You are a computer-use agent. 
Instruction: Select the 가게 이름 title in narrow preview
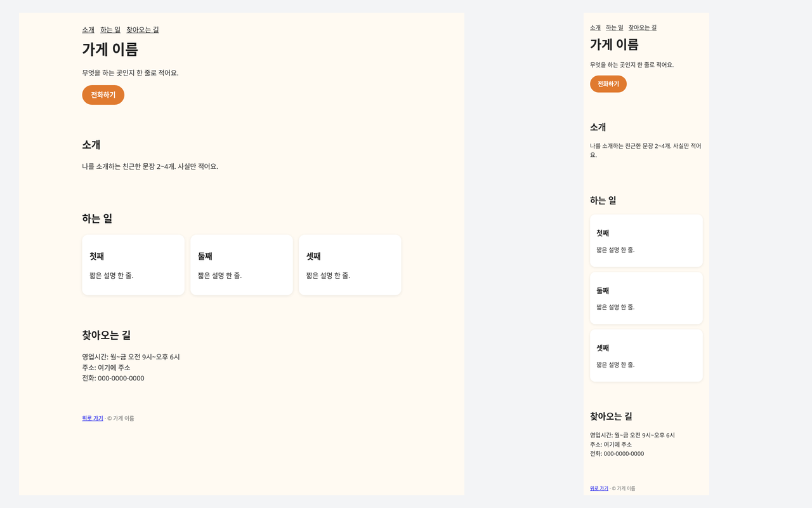coord(614,44)
